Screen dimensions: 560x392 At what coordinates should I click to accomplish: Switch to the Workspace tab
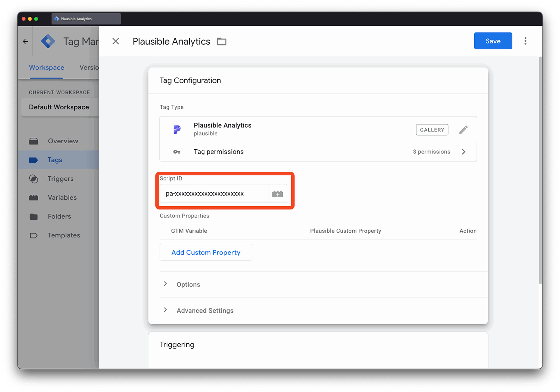coord(47,67)
